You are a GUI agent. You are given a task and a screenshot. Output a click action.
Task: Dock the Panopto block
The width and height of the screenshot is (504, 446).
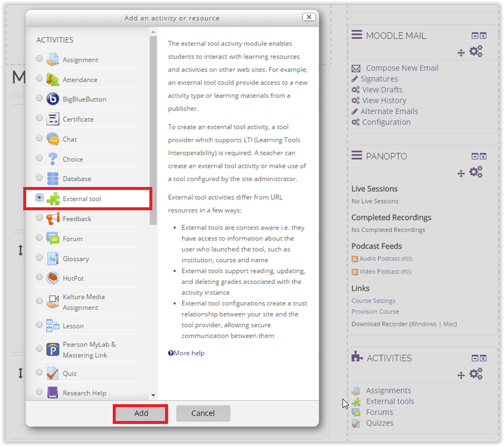coord(483,156)
